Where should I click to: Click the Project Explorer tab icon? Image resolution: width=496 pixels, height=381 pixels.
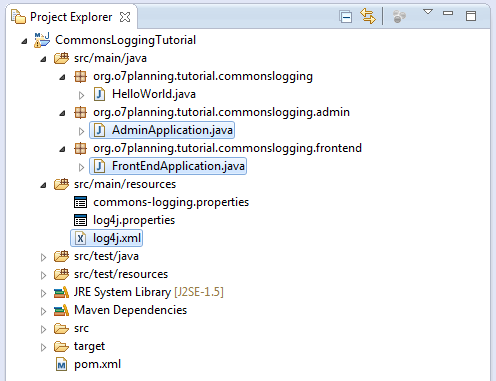coord(18,17)
